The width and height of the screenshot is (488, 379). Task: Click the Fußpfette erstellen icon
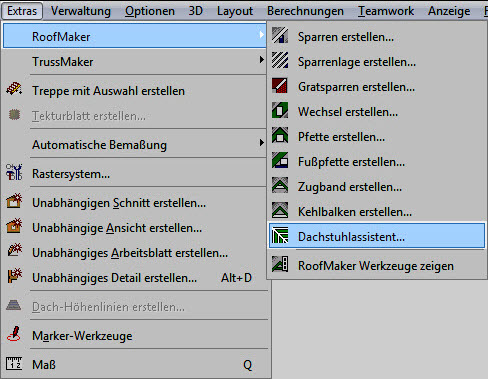280,161
